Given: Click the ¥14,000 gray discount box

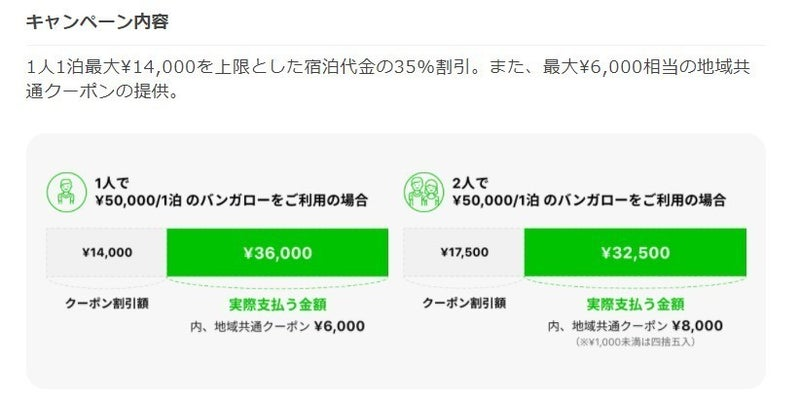Looking at the screenshot, I should click(x=106, y=252).
